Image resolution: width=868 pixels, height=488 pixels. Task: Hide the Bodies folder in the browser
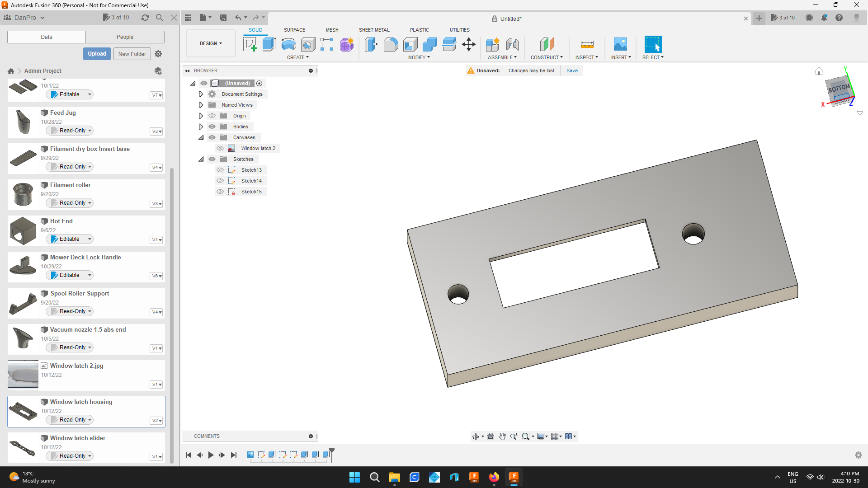(212, 127)
